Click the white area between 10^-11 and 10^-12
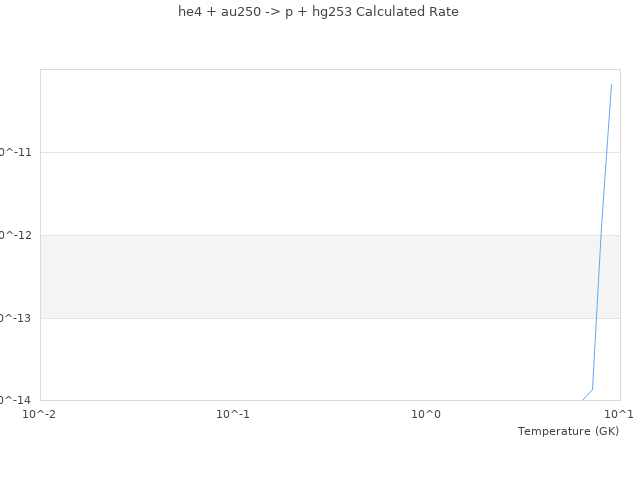 (300, 194)
